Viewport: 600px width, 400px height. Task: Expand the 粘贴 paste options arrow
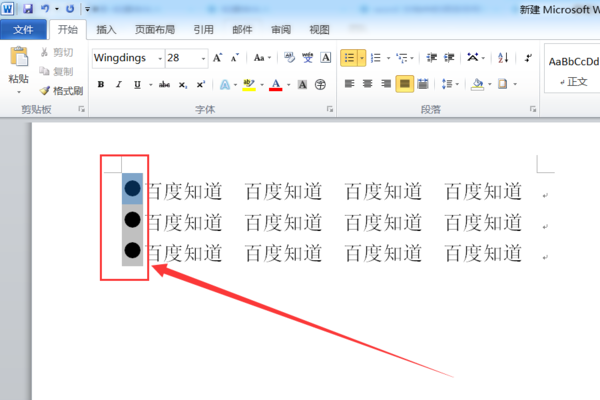[x=19, y=92]
